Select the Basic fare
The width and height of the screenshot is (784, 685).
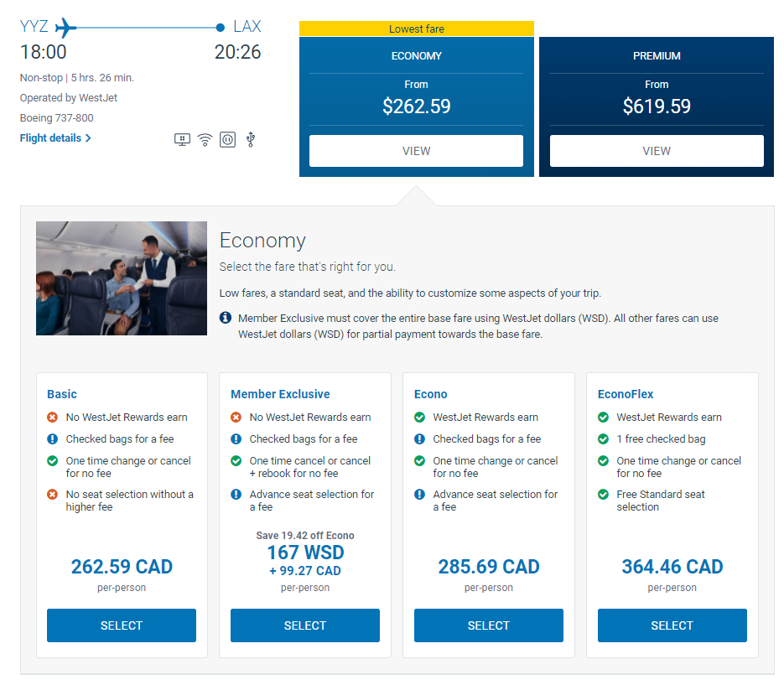tap(122, 625)
